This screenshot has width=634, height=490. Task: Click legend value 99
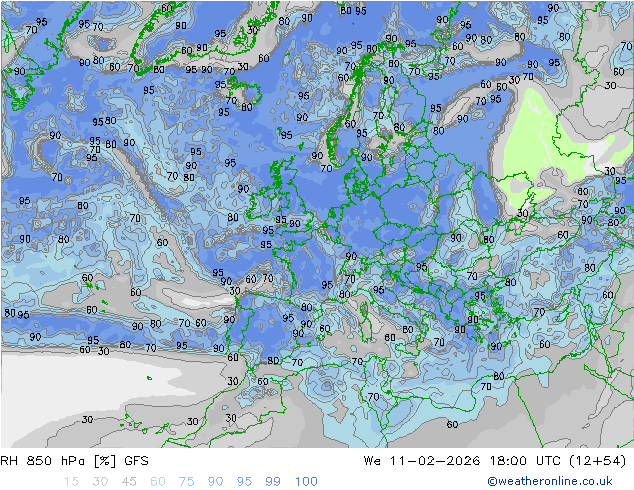[x=273, y=482]
